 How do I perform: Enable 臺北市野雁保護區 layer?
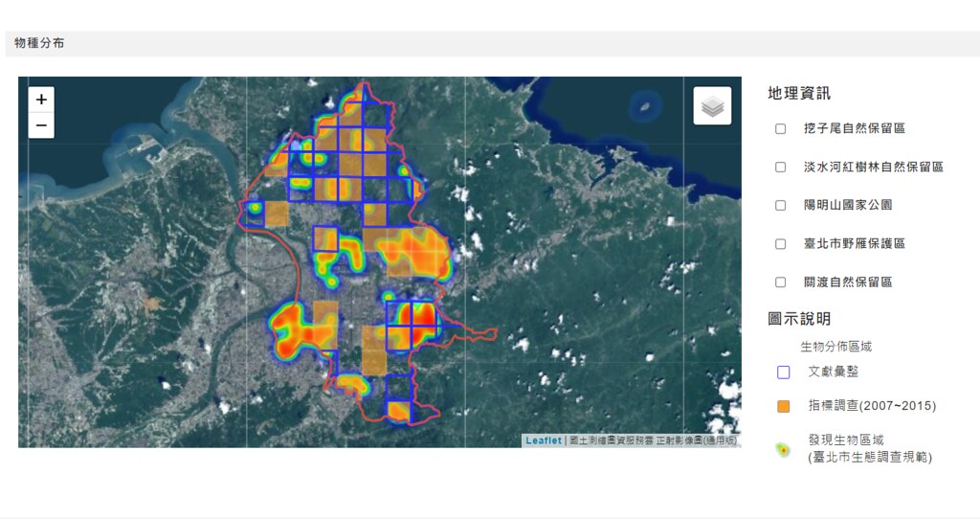pos(781,244)
